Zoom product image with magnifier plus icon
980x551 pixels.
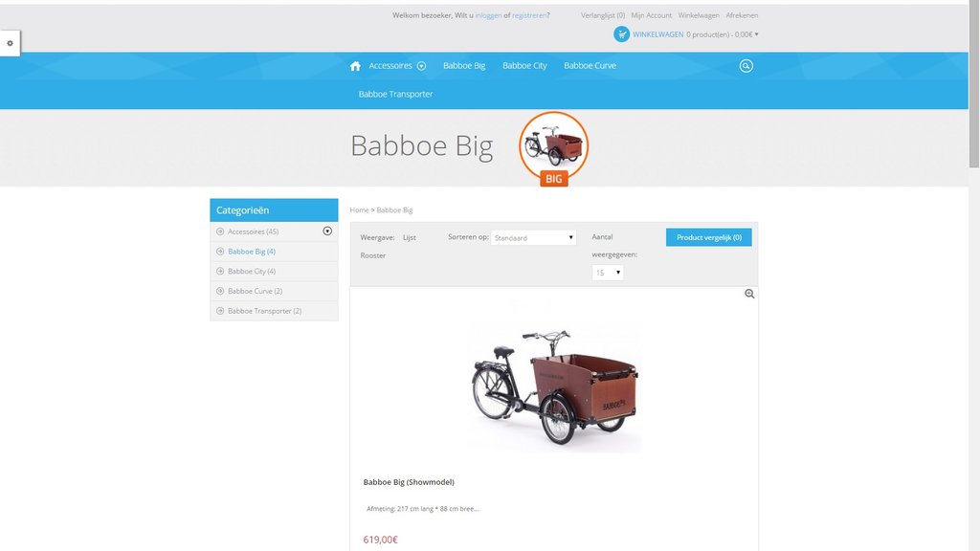749,294
